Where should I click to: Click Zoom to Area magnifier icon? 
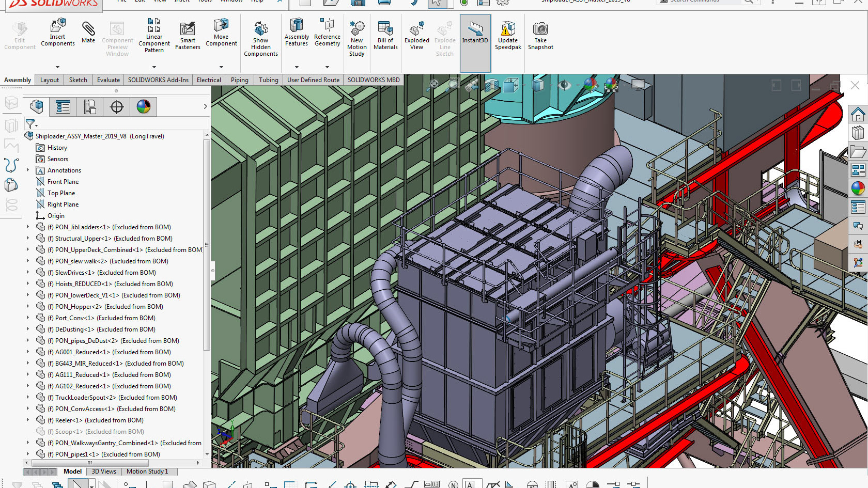tap(453, 85)
